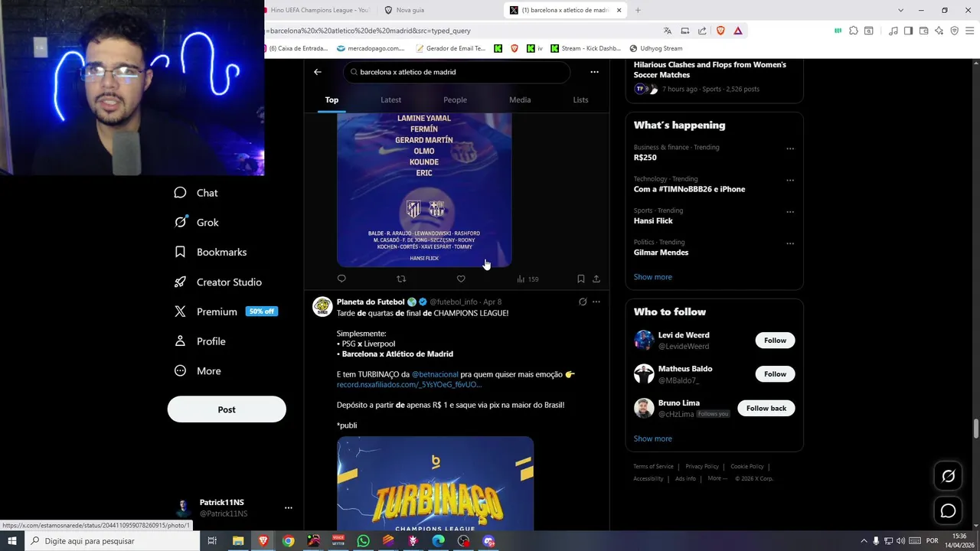
Task: Like the lineup image post
Action: pos(461,279)
